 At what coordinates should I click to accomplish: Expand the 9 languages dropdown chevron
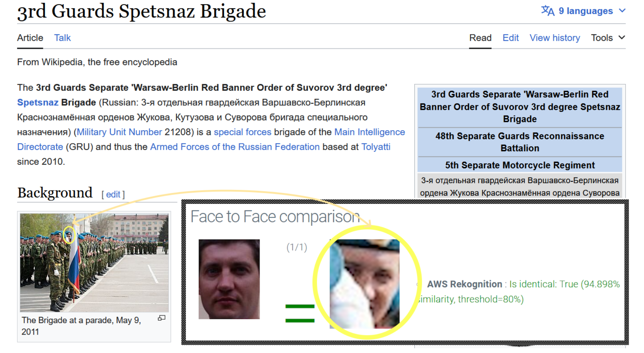(622, 11)
